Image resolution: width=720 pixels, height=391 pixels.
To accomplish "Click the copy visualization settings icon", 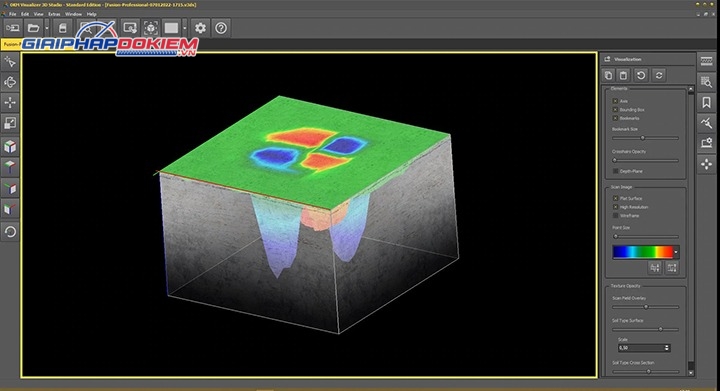I will 608,75.
